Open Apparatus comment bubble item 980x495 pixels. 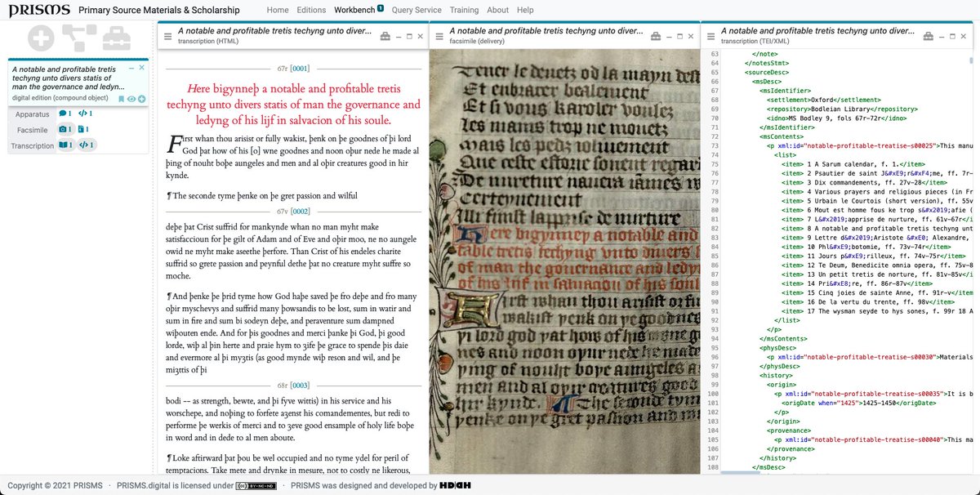pyautogui.click(x=65, y=114)
